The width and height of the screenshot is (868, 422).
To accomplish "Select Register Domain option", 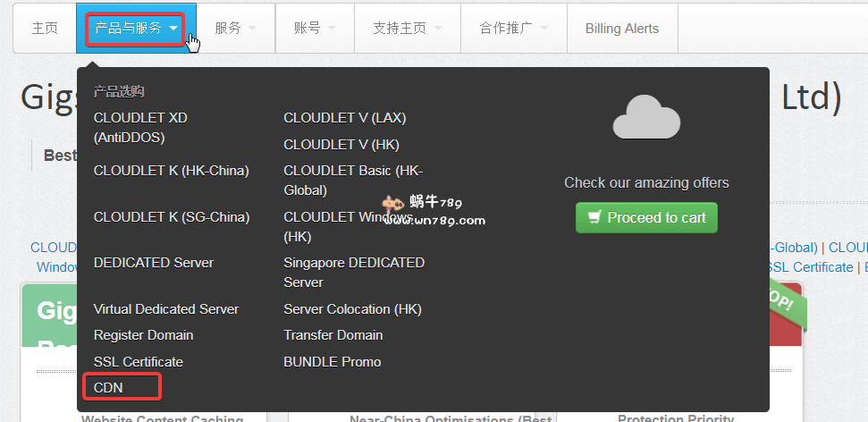I will pos(143,335).
